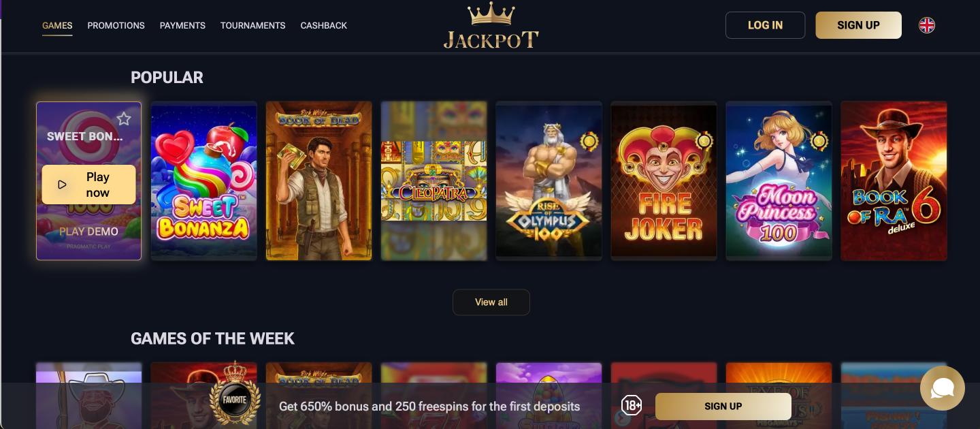Open the Games menu tab
The width and height of the screenshot is (980, 429).
pos(57,25)
